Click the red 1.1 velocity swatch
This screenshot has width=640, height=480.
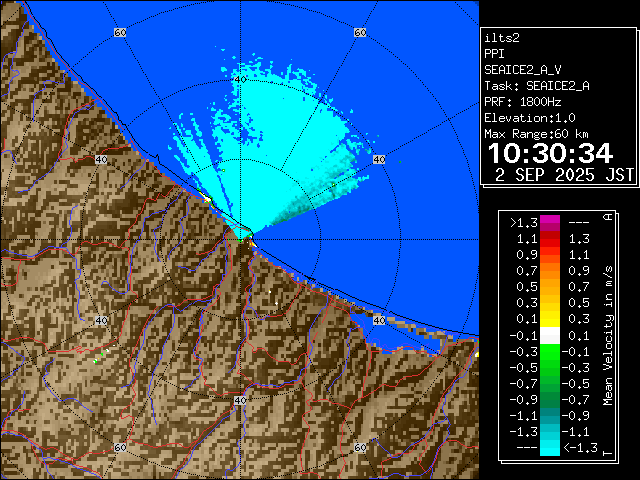point(549,240)
